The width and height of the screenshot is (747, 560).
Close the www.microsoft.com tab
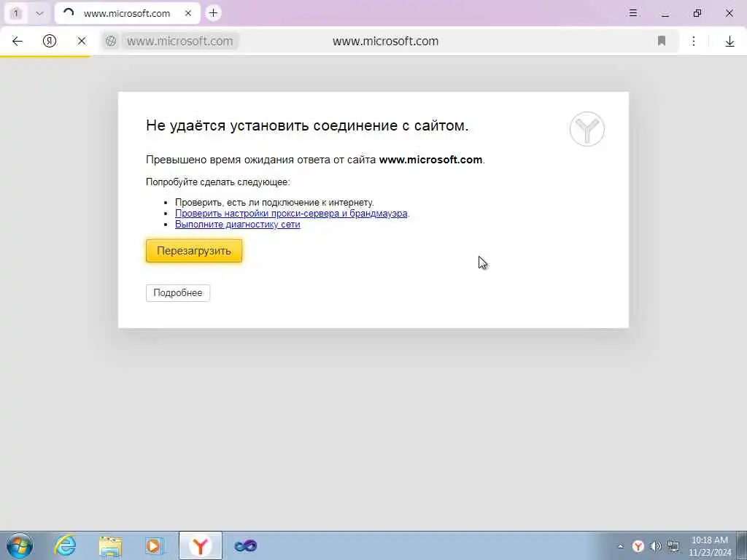(x=188, y=13)
